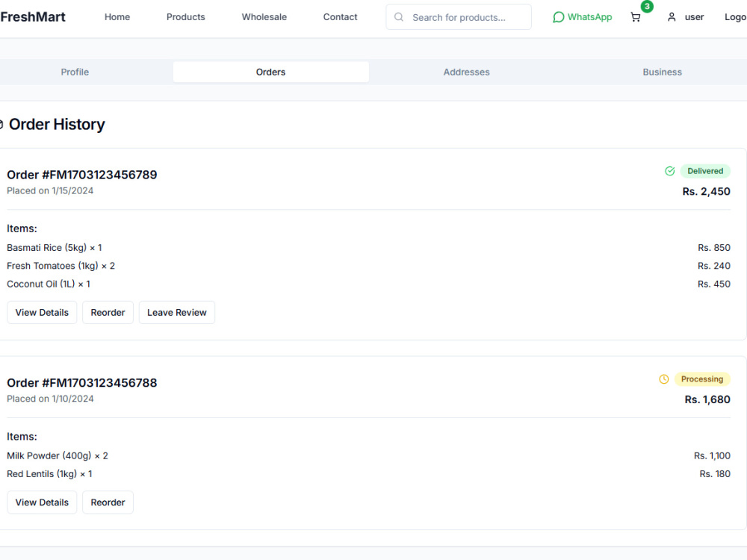The width and height of the screenshot is (747, 560).
Task: Click the Milk Powder (400g) item
Action: (x=58, y=455)
